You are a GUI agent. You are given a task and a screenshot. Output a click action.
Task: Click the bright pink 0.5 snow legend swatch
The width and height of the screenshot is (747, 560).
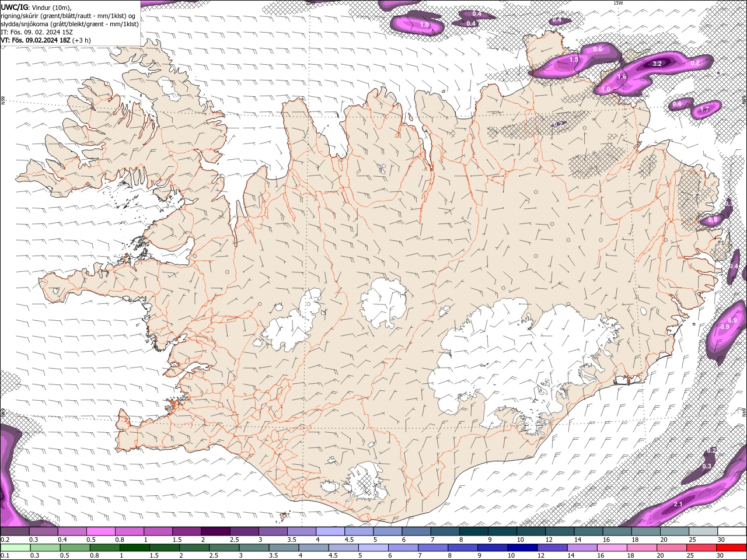pos(100,531)
